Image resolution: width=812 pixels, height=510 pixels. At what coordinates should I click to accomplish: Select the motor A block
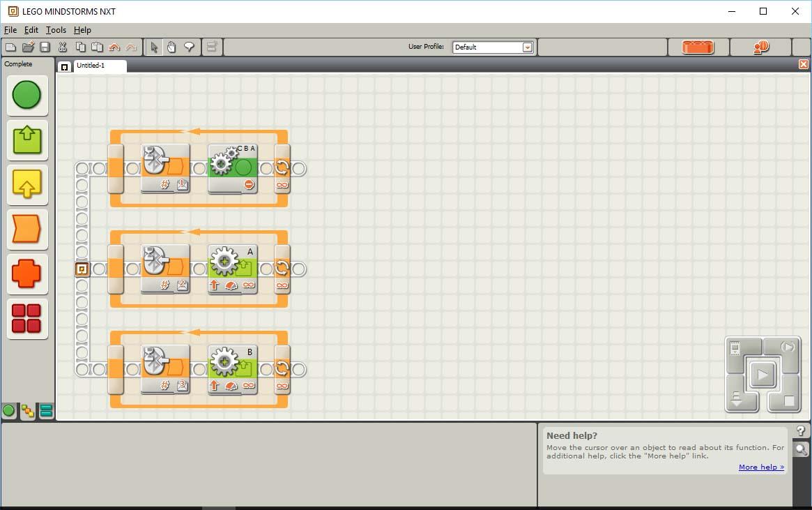233,269
